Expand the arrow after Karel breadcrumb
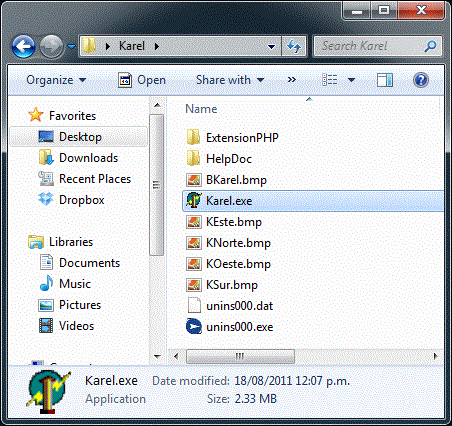452x426 pixels. coord(157,46)
